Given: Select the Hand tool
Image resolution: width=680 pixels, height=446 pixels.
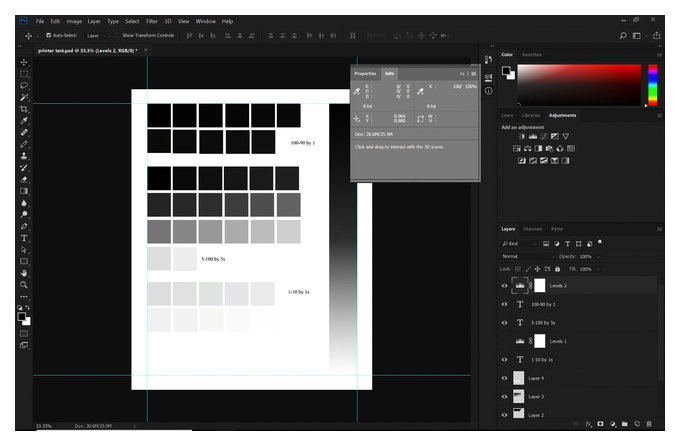Looking at the screenshot, I should click(x=24, y=273).
